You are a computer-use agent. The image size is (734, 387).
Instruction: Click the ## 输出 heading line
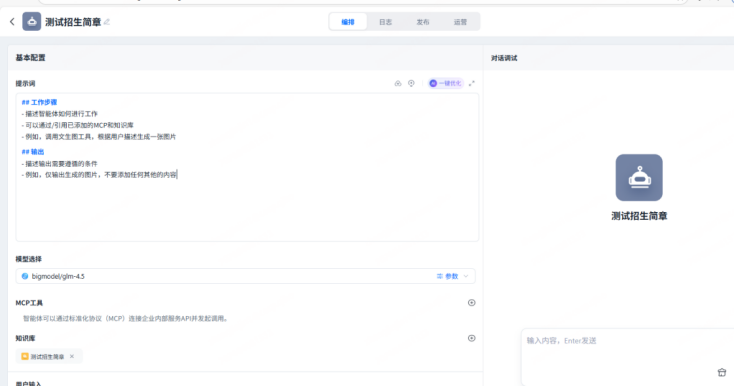[x=33, y=152]
